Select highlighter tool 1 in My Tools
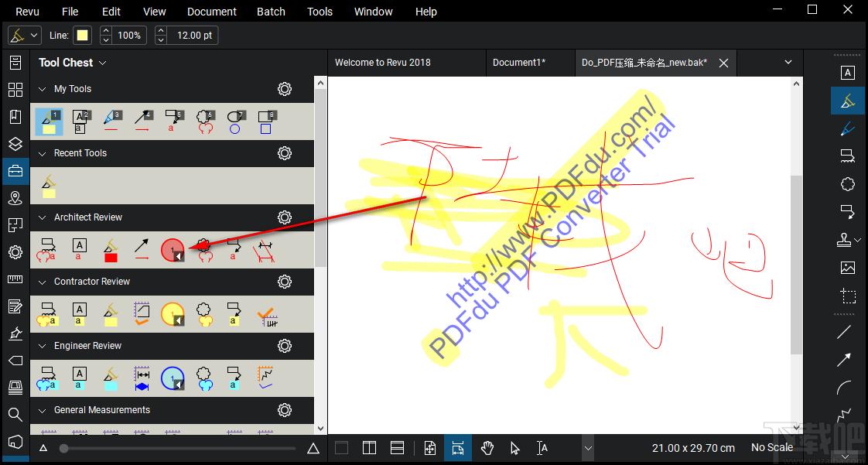This screenshot has height=465, width=868. 49,121
